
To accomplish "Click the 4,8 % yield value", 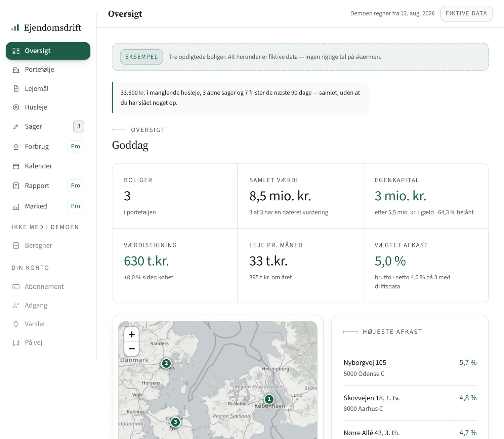I will click(x=468, y=398).
